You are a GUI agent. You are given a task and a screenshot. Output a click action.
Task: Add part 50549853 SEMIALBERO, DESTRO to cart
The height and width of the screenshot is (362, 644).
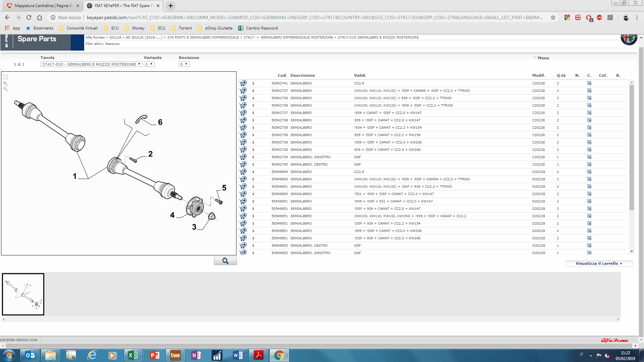point(243,245)
